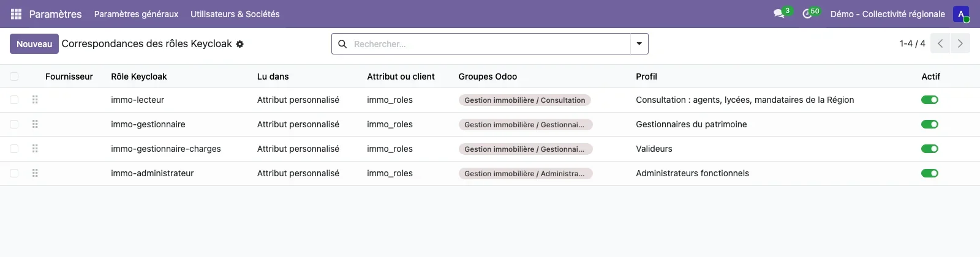
Task: Click Attribut personnalisé in immo-administrateur row
Action: (298, 173)
